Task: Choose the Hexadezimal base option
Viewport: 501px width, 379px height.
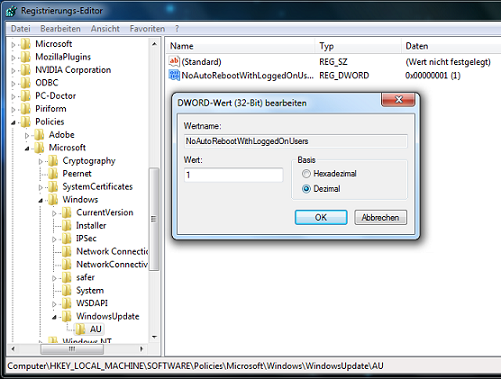Action: pyautogui.click(x=306, y=174)
